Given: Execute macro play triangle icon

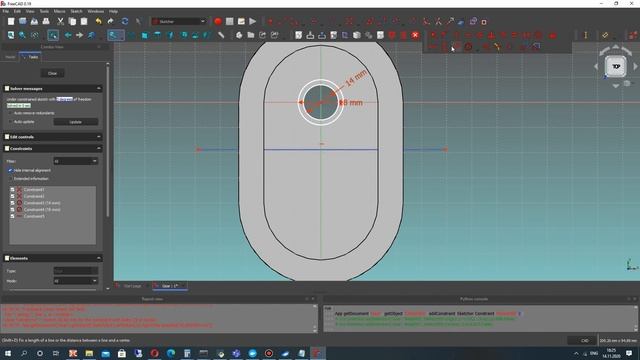Looking at the screenshot, I should [x=253, y=22].
